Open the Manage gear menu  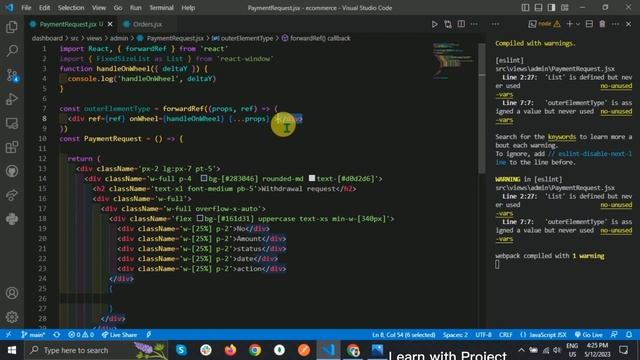pyautogui.click(x=12, y=317)
